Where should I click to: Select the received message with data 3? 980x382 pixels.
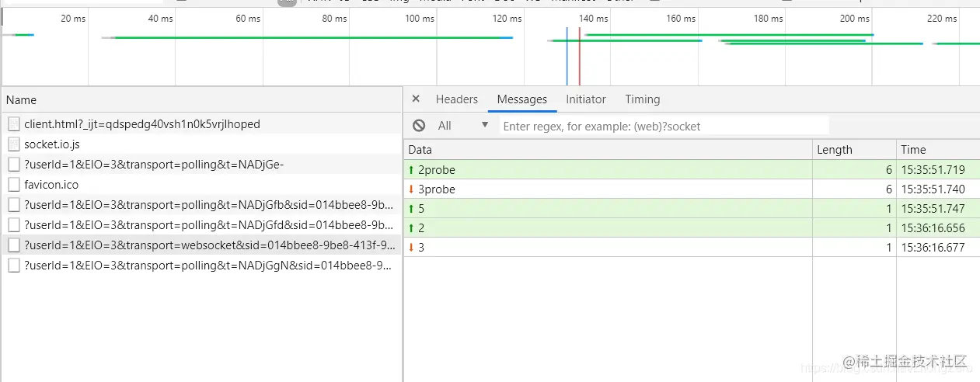click(x=692, y=247)
